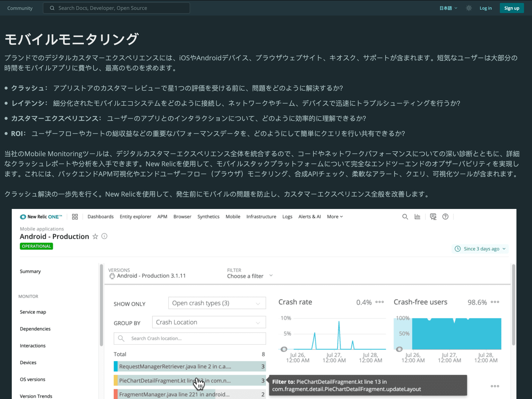Screen dimensions: 532x399
Task: Click the info icon beside Android - Production
Action: coord(104,236)
